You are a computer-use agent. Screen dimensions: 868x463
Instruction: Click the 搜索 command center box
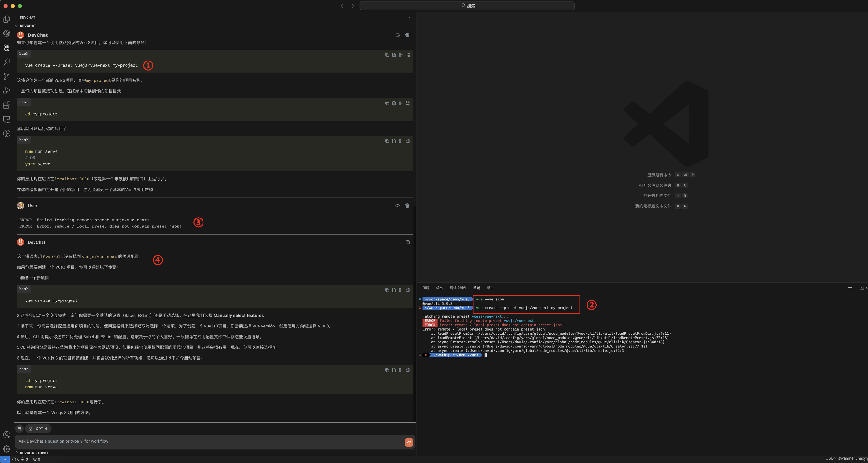467,6
